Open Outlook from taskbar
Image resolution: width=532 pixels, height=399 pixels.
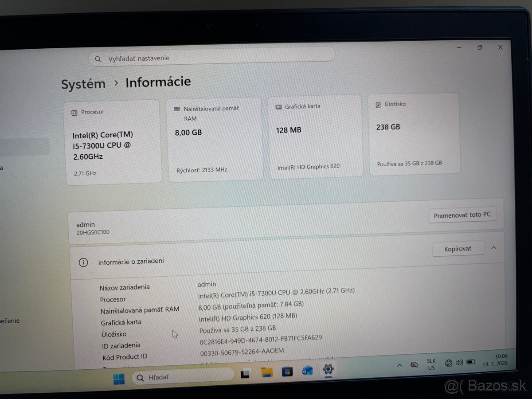(x=307, y=371)
